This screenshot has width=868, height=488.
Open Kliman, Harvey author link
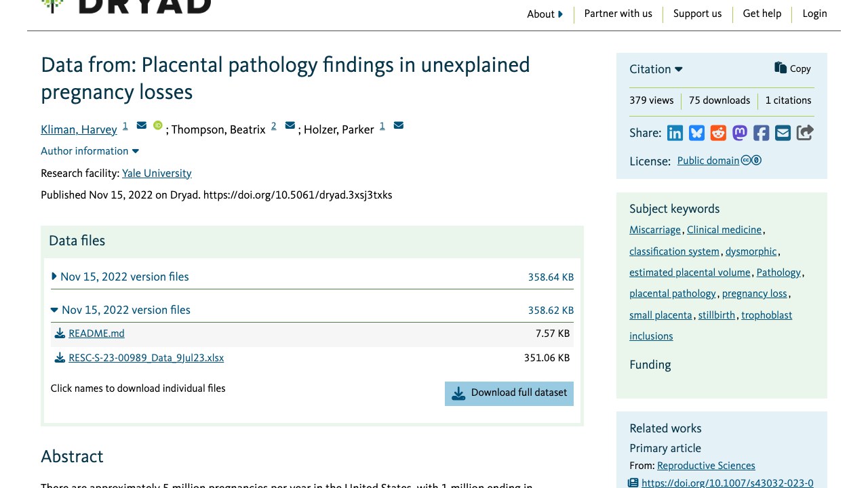click(79, 129)
